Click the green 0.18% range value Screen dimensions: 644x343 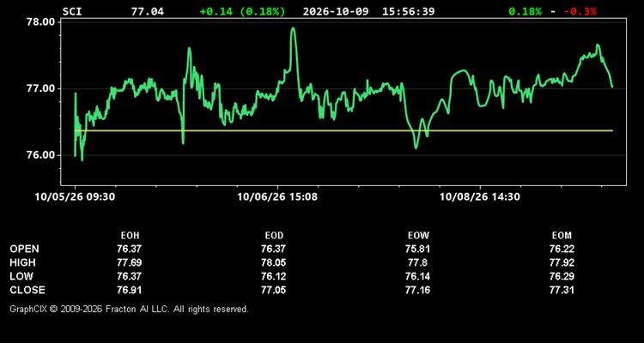525,11
